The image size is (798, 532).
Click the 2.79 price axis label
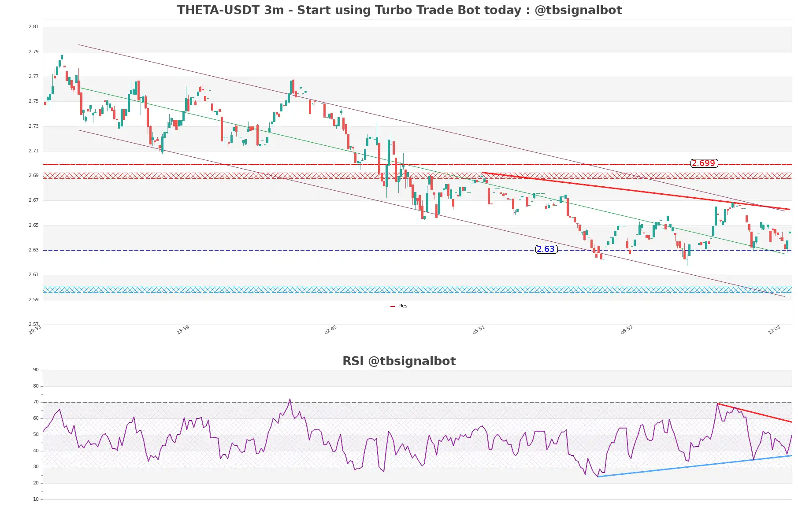(x=33, y=52)
